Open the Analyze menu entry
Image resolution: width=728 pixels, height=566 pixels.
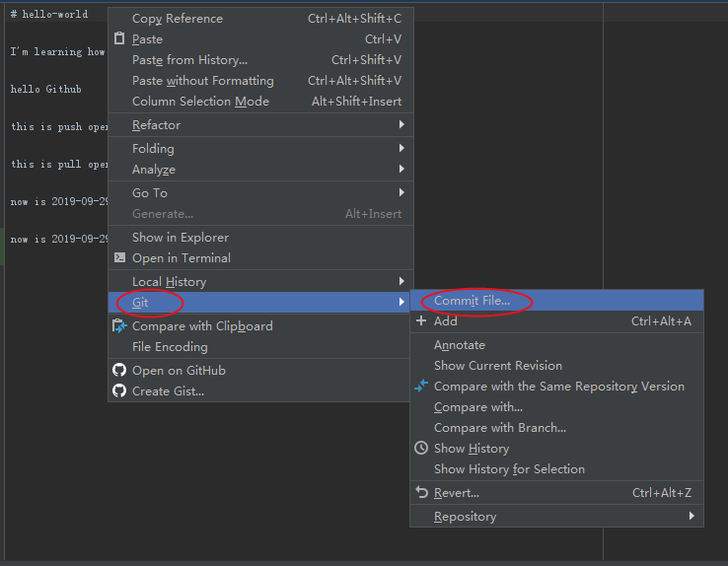click(x=261, y=170)
